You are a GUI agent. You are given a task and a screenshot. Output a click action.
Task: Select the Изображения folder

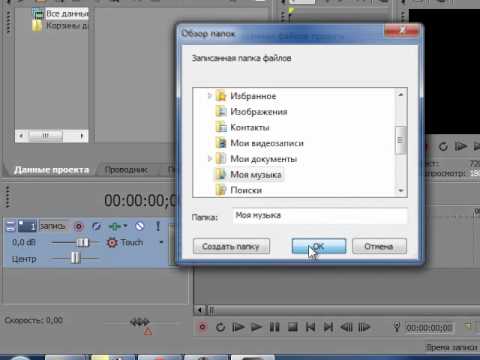(x=259, y=112)
